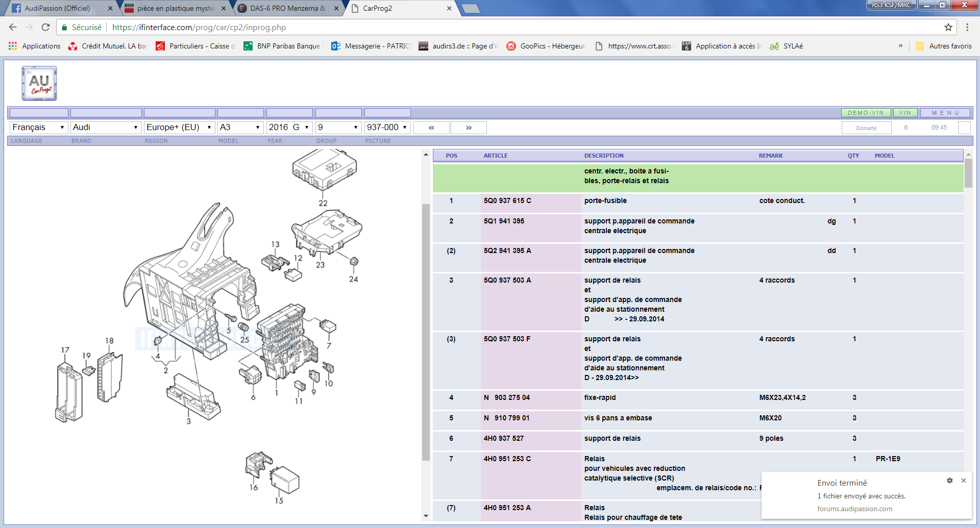Reload the page using the refresh icon

(x=45, y=28)
